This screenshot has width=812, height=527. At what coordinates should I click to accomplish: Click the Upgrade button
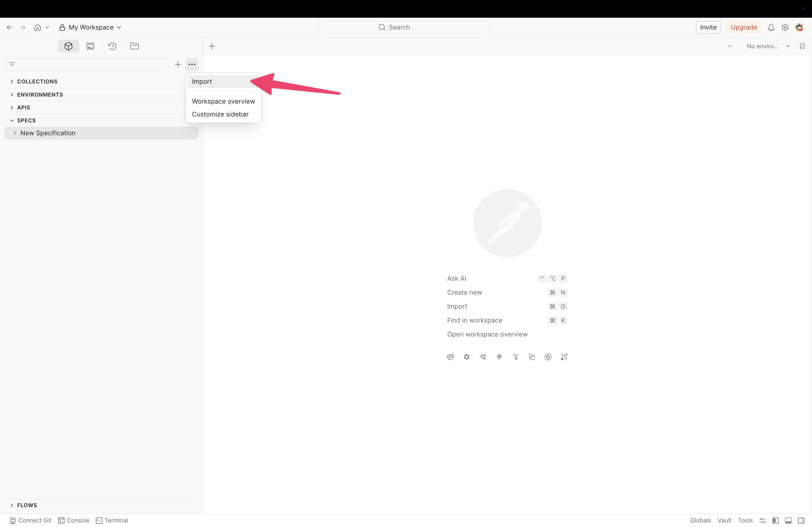click(744, 27)
